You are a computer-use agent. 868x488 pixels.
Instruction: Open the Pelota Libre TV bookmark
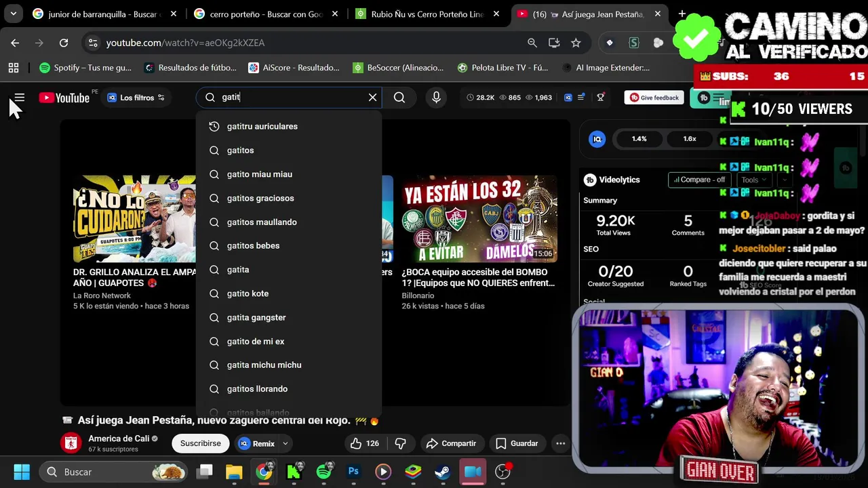point(502,68)
